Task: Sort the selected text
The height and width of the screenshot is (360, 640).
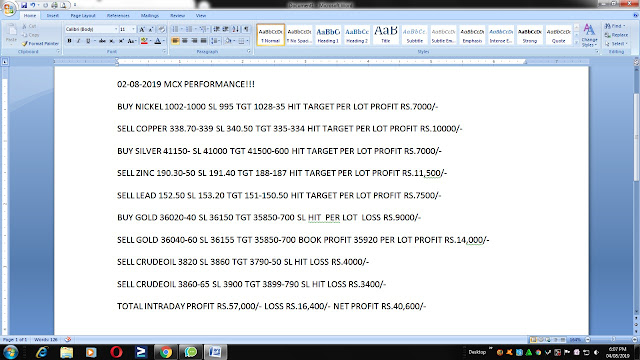Action: [236, 29]
